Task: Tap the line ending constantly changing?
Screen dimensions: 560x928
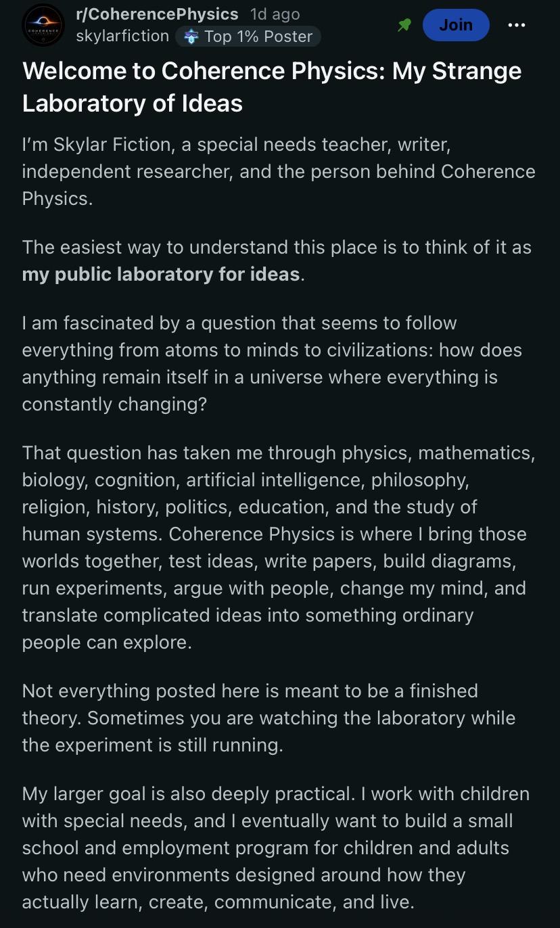Action: (x=114, y=404)
